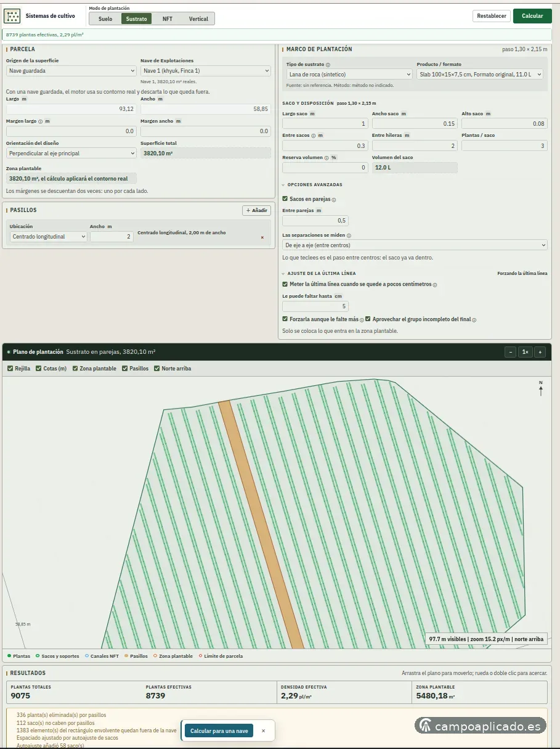Image resolution: width=560 pixels, height=749 pixels.
Task: Disable 'Forzarla aunque le falte más' checkbox
Action: point(285,319)
